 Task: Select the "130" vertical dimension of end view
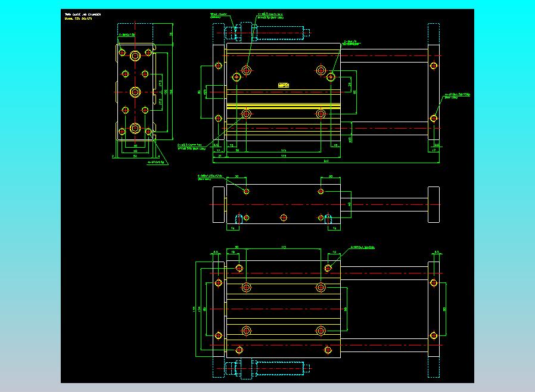(166, 92)
